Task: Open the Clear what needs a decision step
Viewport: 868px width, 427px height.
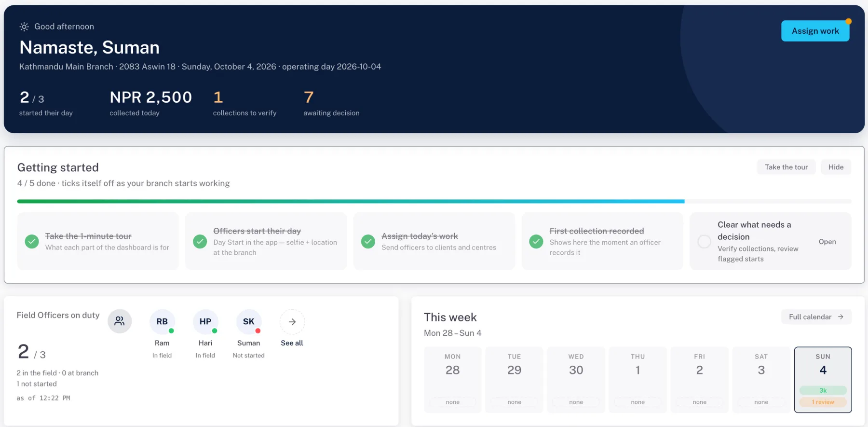Action: click(827, 242)
